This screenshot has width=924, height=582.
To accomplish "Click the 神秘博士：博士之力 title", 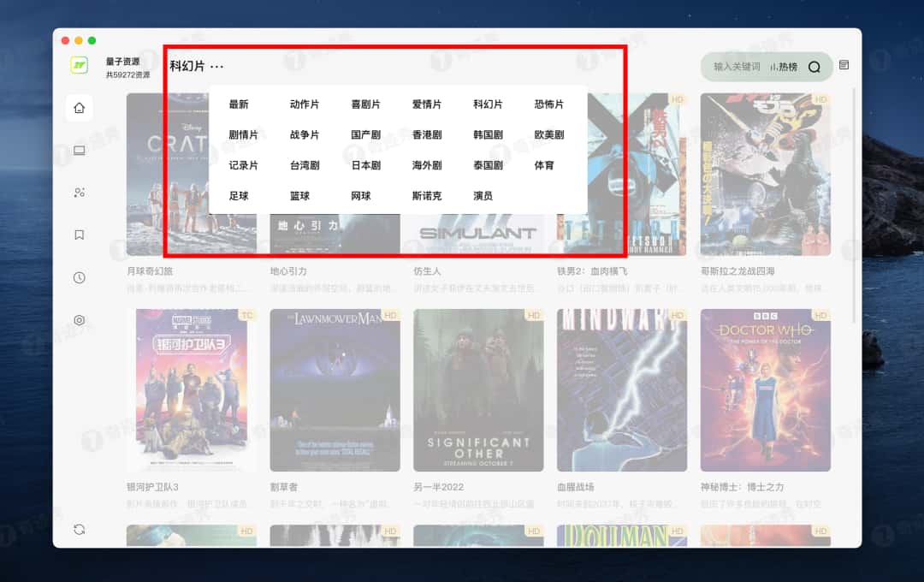I will [742, 487].
